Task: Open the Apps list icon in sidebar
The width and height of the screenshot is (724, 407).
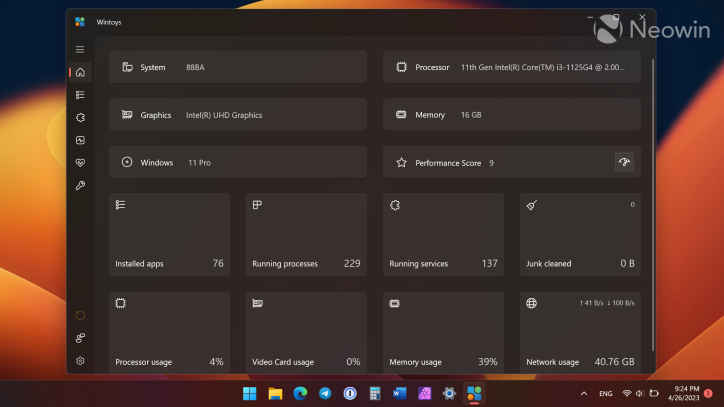Action: 80,95
